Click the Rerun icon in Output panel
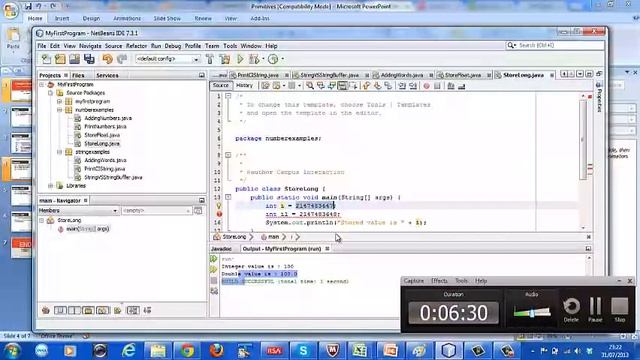640x360 pixels. tap(213, 259)
